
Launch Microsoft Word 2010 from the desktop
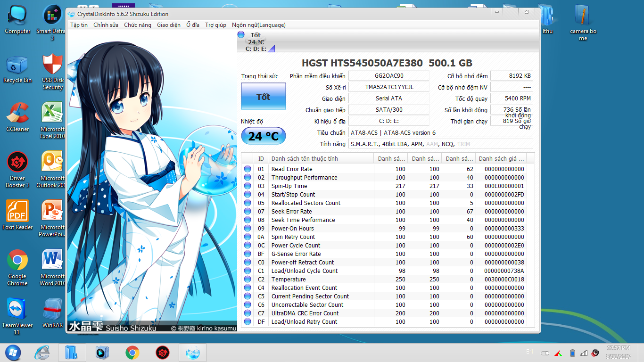point(52,268)
